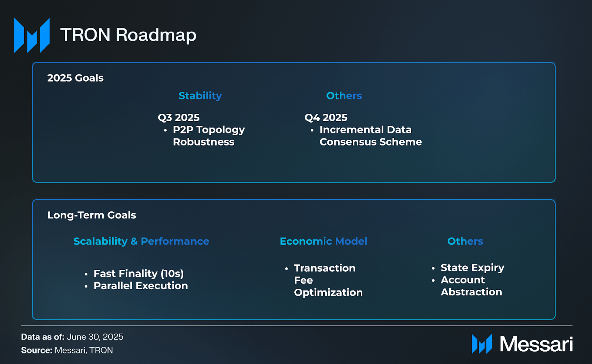Image resolution: width=592 pixels, height=364 pixels.
Task: Click 'Data as of: June 30, 2025'
Action: pyautogui.click(x=72, y=337)
